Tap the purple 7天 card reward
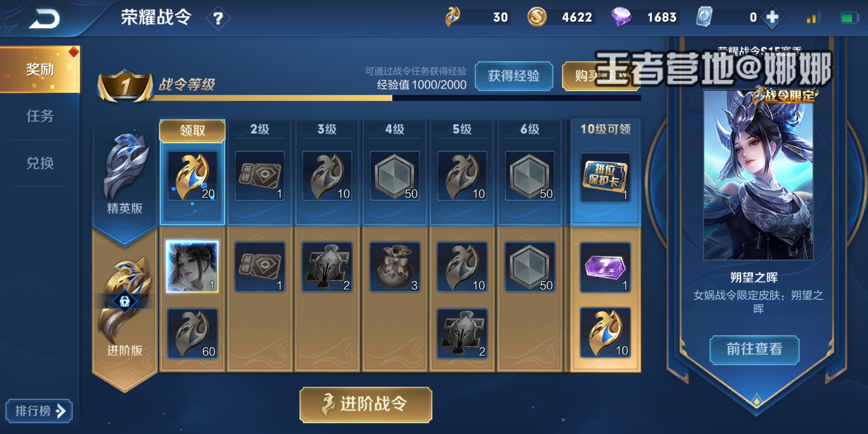Viewport: 868px width, 434px height. point(605,267)
